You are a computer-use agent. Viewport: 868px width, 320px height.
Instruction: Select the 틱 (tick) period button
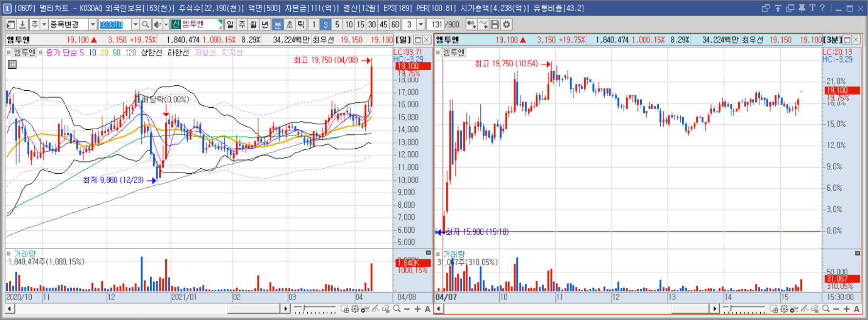point(301,24)
